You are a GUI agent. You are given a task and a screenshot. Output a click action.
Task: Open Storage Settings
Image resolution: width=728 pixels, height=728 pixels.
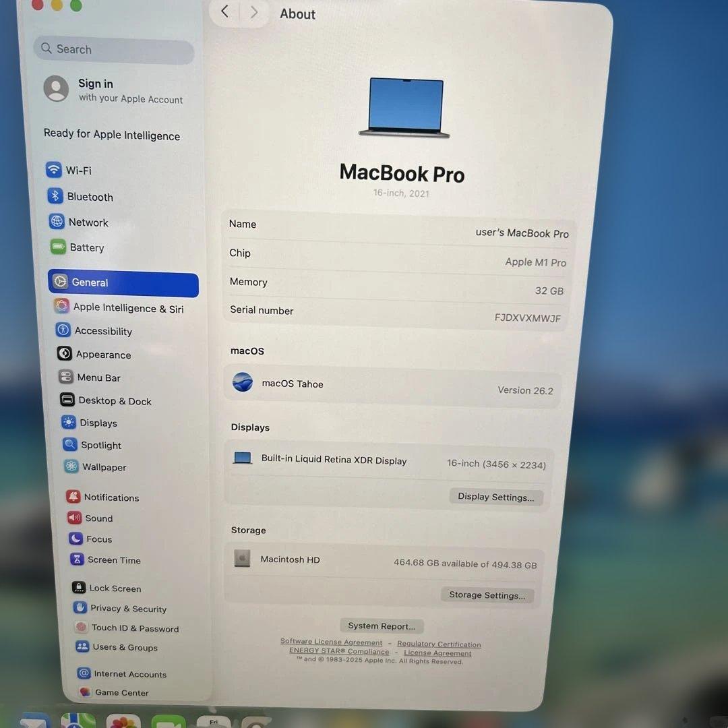[487, 595]
